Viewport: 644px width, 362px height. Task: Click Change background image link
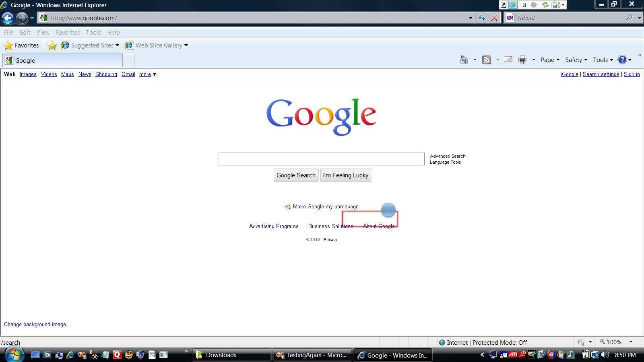pyautogui.click(x=35, y=325)
